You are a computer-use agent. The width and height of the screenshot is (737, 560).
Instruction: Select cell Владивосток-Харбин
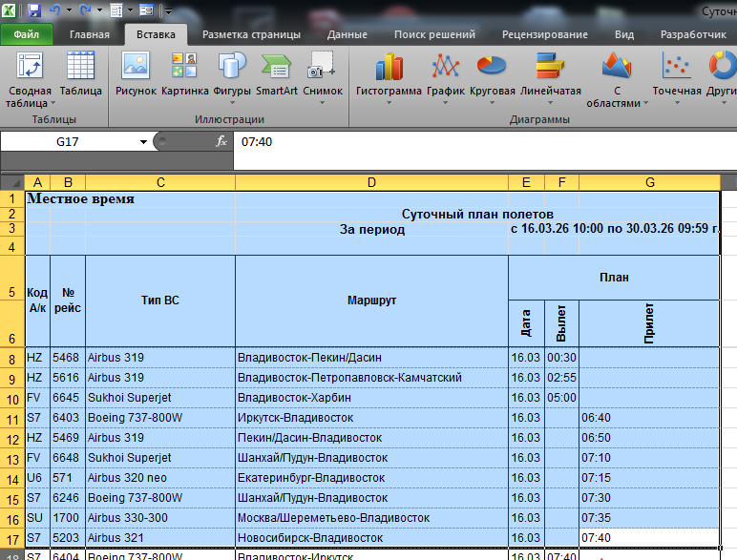coord(371,398)
